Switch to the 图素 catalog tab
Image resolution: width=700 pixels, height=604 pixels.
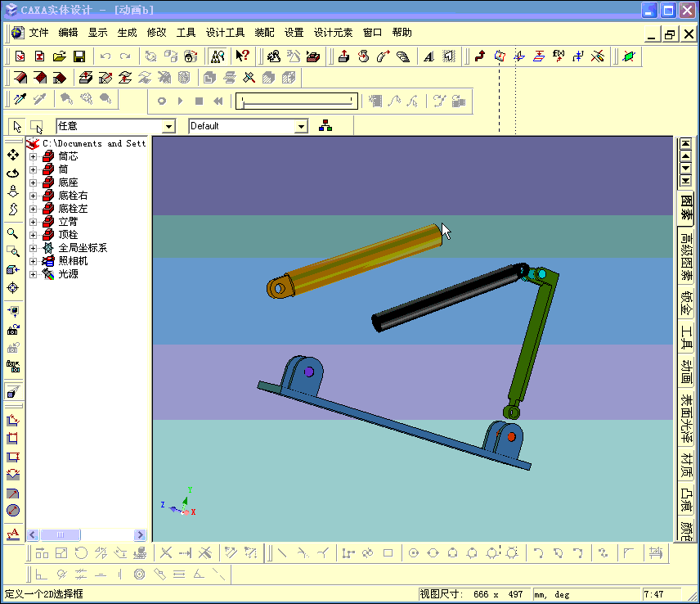686,208
